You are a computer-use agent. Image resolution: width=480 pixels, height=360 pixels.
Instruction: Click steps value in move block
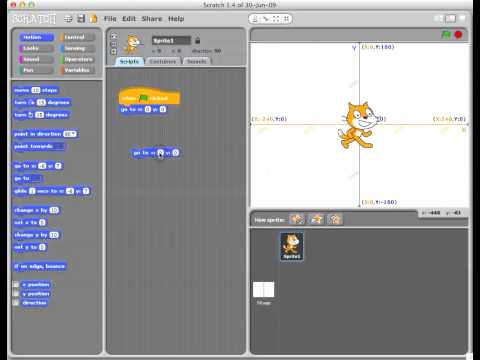pos(36,90)
